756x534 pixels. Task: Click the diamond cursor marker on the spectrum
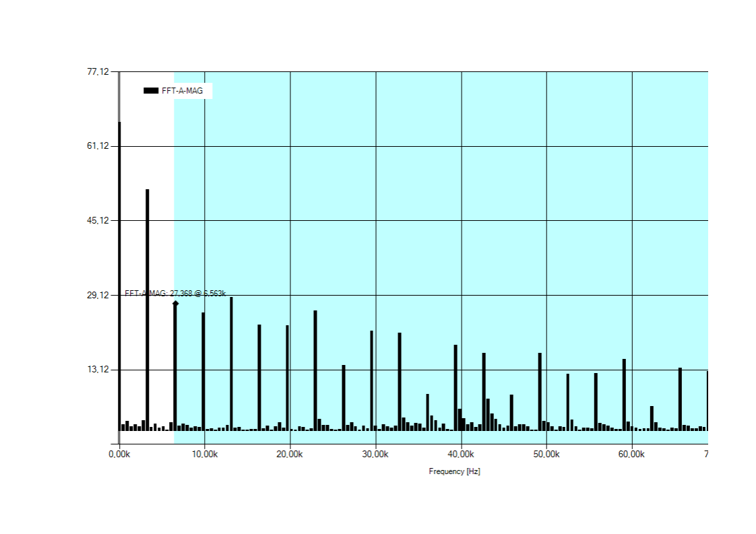click(175, 304)
